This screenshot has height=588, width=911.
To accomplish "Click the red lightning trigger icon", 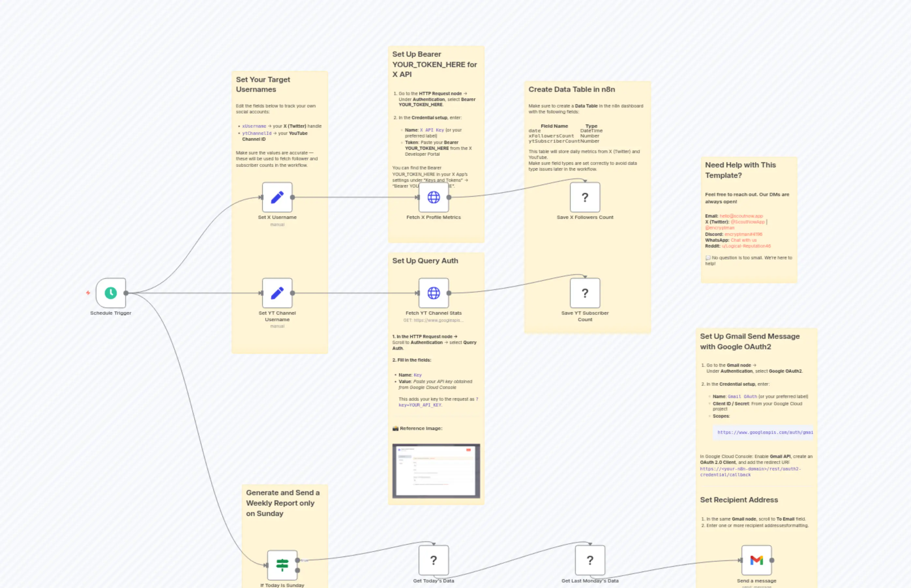I will click(88, 293).
